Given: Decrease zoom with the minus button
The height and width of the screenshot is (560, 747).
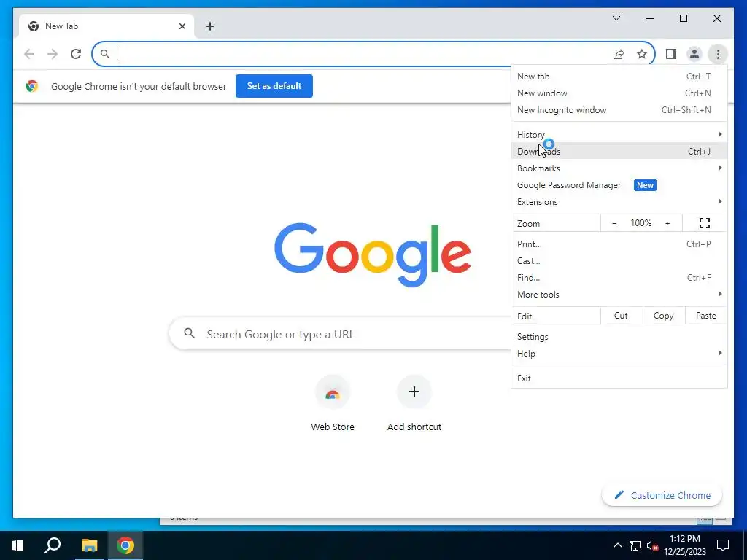Looking at the screenshot, I should pos(614,223).
